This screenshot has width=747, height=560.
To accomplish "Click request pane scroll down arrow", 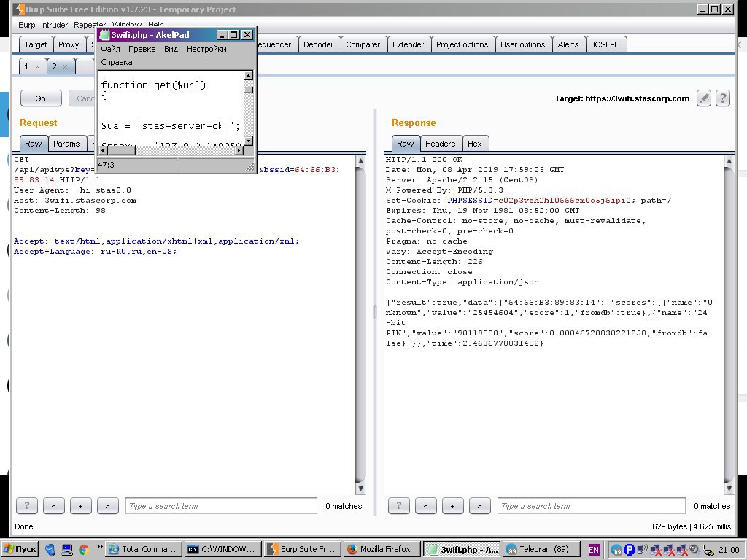I will [360, 489].
